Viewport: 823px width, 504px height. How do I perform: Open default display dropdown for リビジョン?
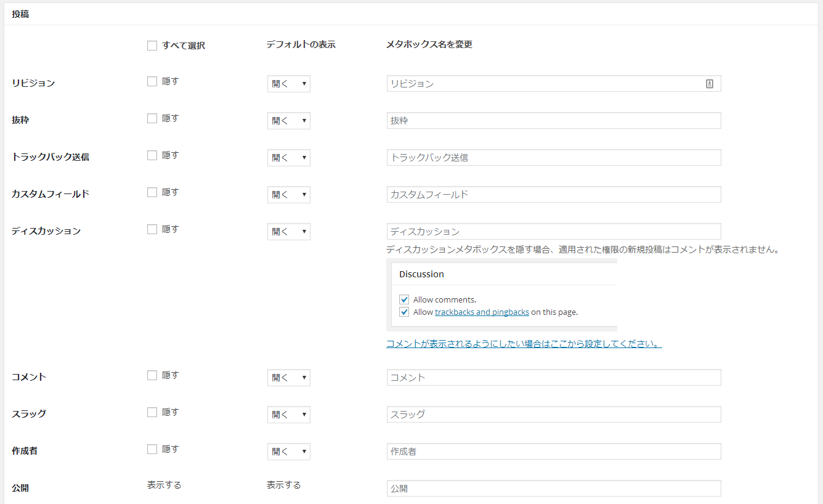click(x=288, y=84)
